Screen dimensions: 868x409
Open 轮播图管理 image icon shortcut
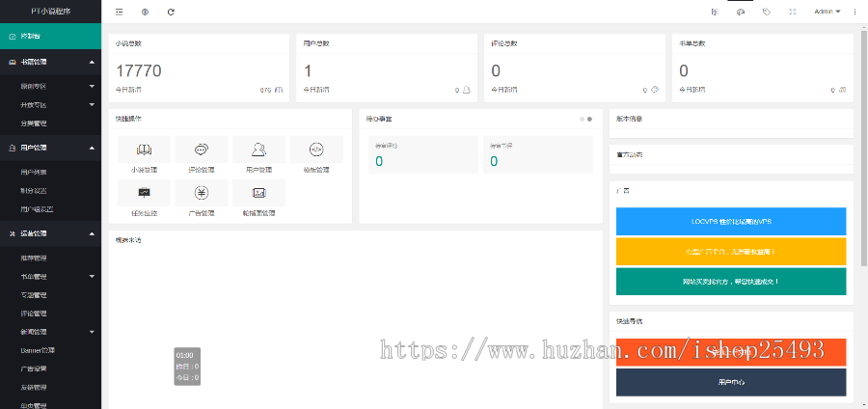(x=259, y=193)
